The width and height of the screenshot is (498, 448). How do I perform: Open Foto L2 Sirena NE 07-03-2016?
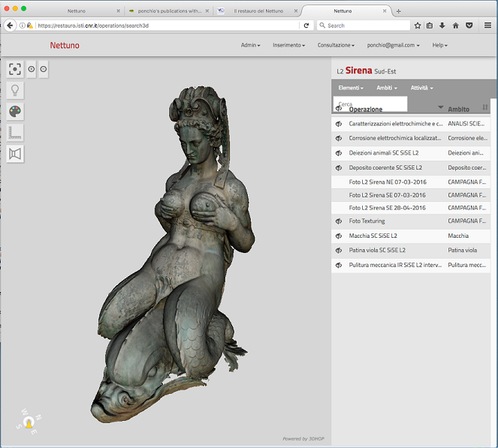[x=388, y=182]
